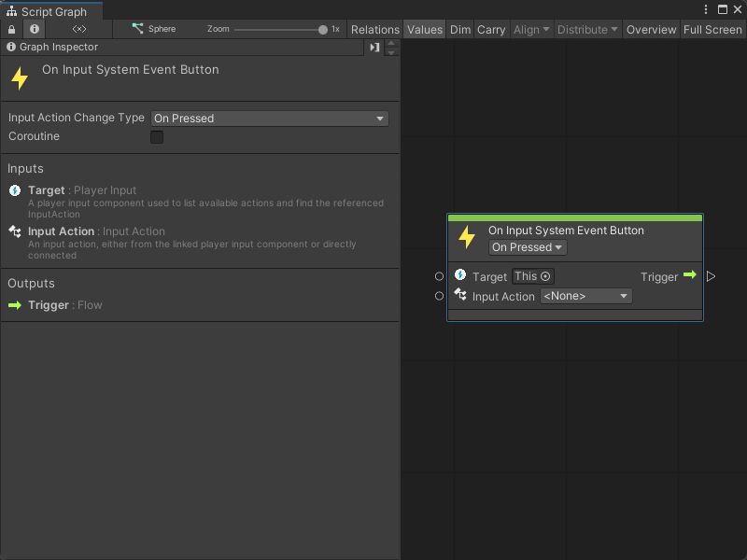Toggle Dim mode in the toolbar
747x560 pixels.
pyautogui.click(x=459, y=29)
